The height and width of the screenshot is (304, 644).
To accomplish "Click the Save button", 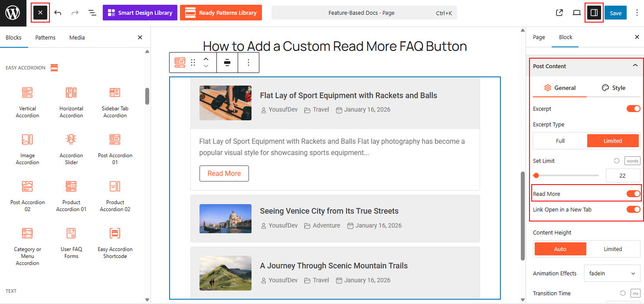I will (615, 13).
